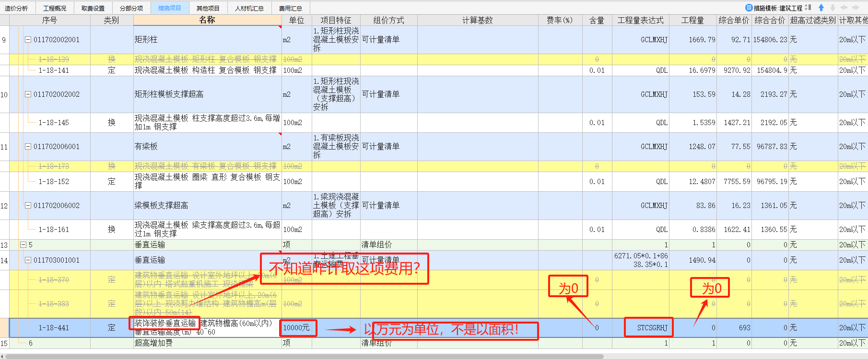
Task: Click the 费率(%) column header
Action: pyautogui.click(x=560, y=20)
